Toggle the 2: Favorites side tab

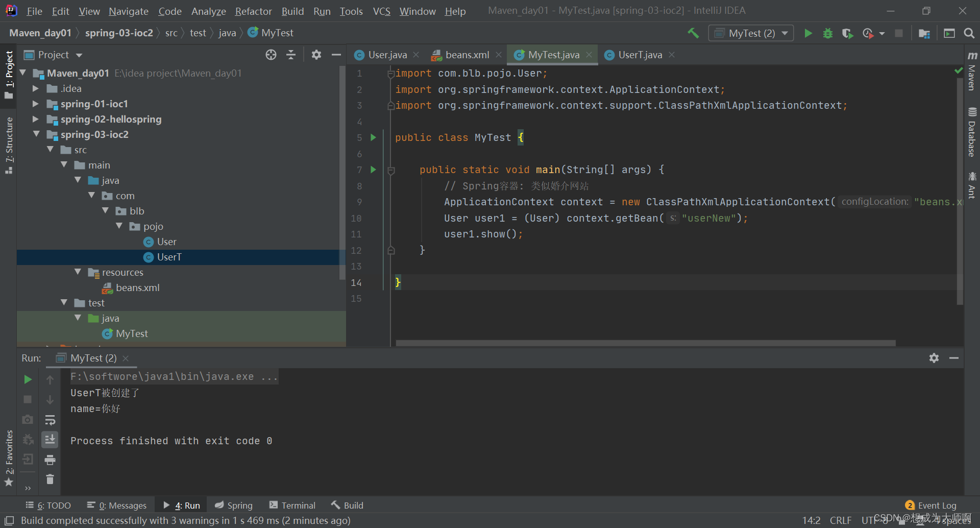[x=9, y=458]
